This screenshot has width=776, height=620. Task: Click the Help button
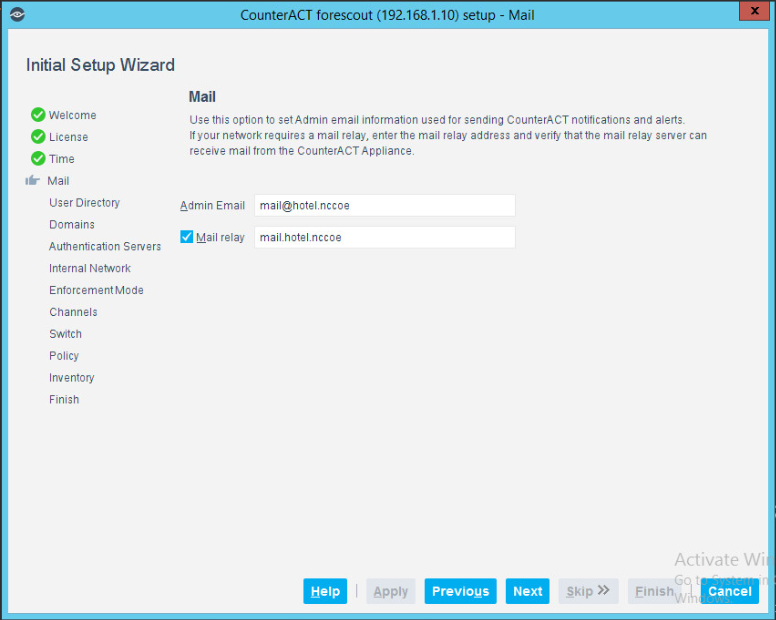coord(325,591)
